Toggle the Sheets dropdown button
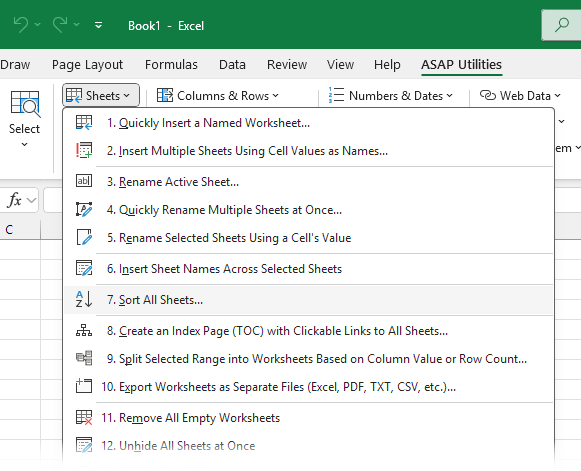 [x=101, y=96]
